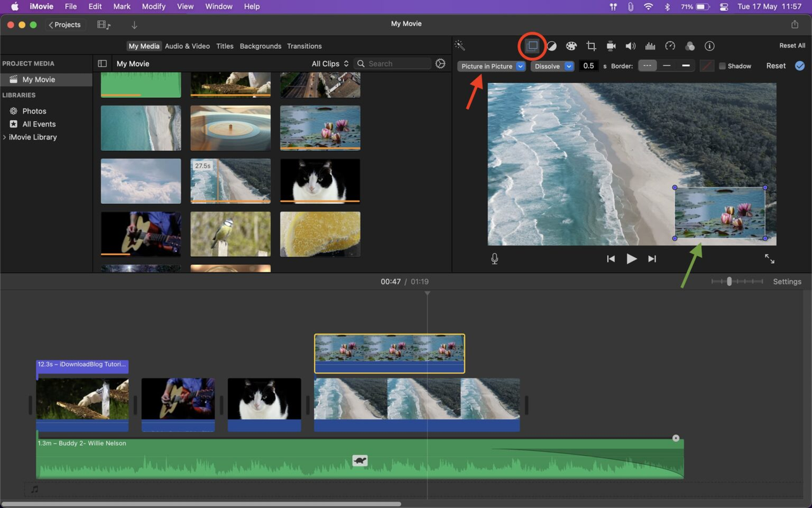
Task: Open the Stabilization controls
Action: click(611, 46)
